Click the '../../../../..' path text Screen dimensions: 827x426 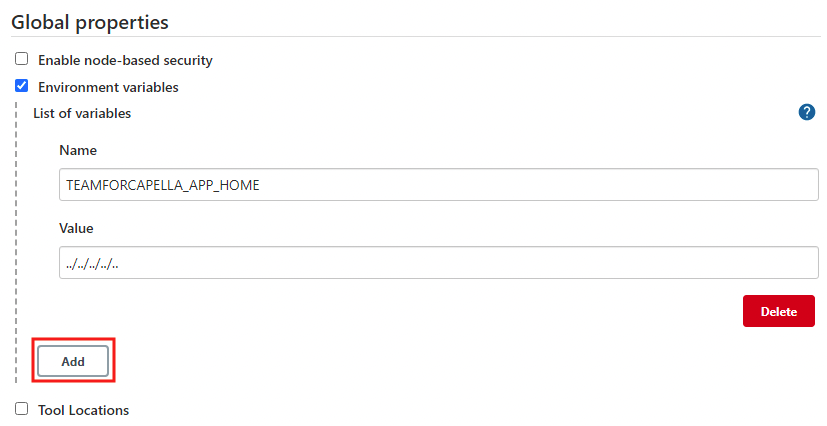93,264
